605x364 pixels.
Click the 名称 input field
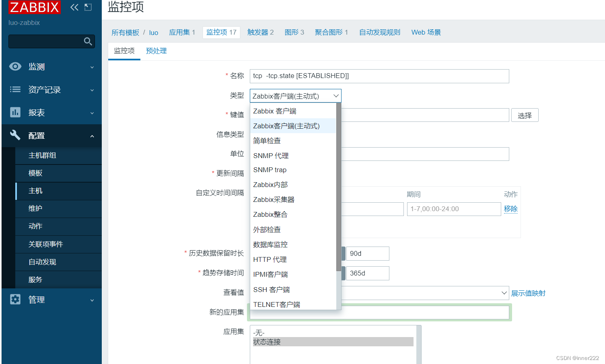point(379,76)
